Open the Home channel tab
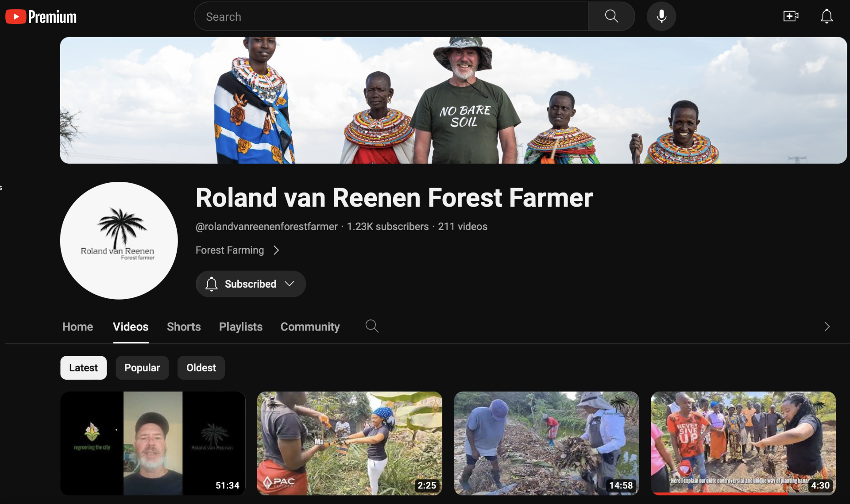Viewport: 850px width, 504px height. pyautogui.click(x=77, y=327)
